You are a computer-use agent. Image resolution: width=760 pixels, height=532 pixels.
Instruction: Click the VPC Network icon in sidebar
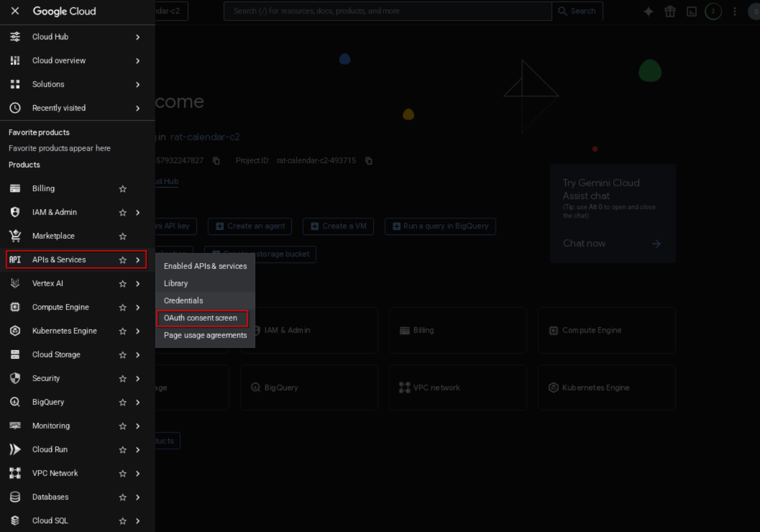tap(15, 473)
